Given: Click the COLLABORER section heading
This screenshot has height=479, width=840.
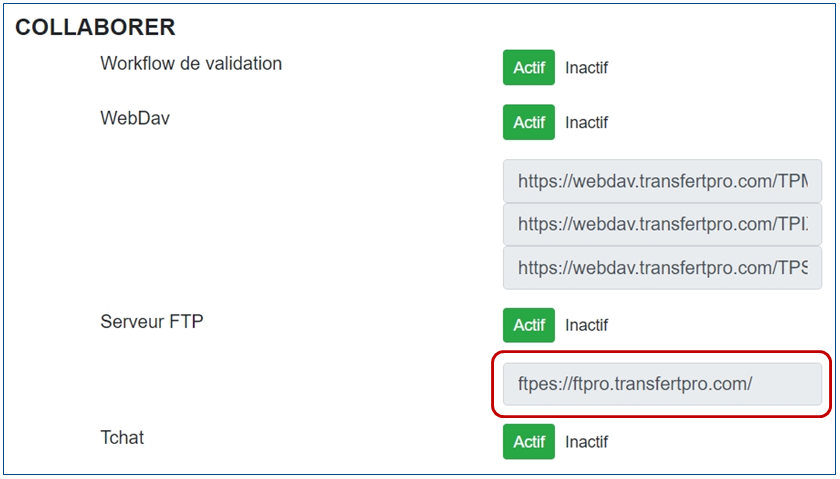Looking at the screenshot, I should pyautogui.click(x=95, y=27).
